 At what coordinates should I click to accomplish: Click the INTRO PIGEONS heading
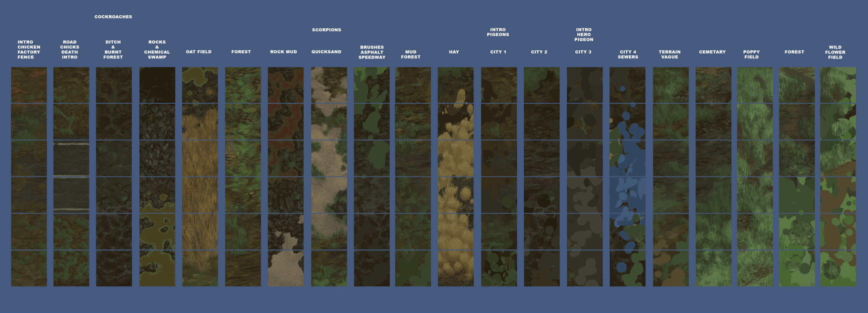click(x=498, y=32)
